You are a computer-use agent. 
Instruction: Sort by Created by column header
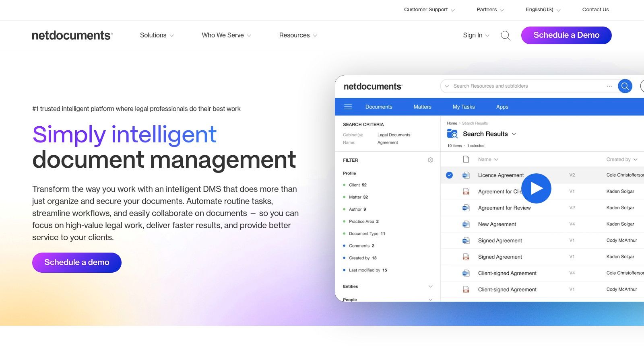point(622,159)
